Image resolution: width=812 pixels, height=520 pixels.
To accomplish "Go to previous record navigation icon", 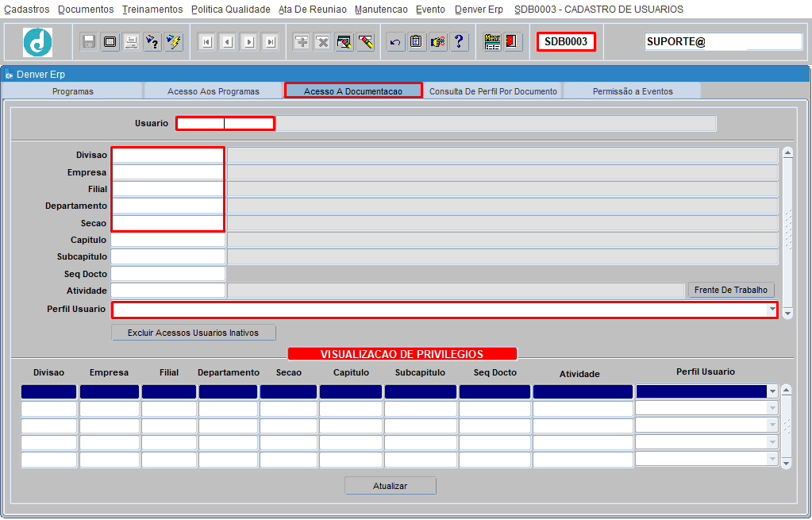I will click(x=228, y=41).
